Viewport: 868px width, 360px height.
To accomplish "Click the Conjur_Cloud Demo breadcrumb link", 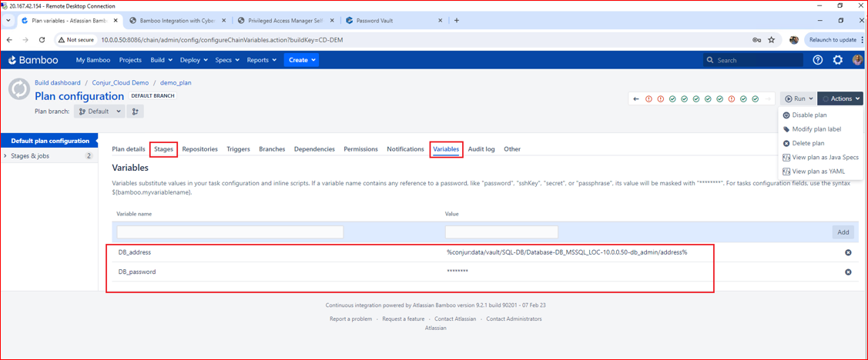I will pyautogui.click(x=121, y=82).
